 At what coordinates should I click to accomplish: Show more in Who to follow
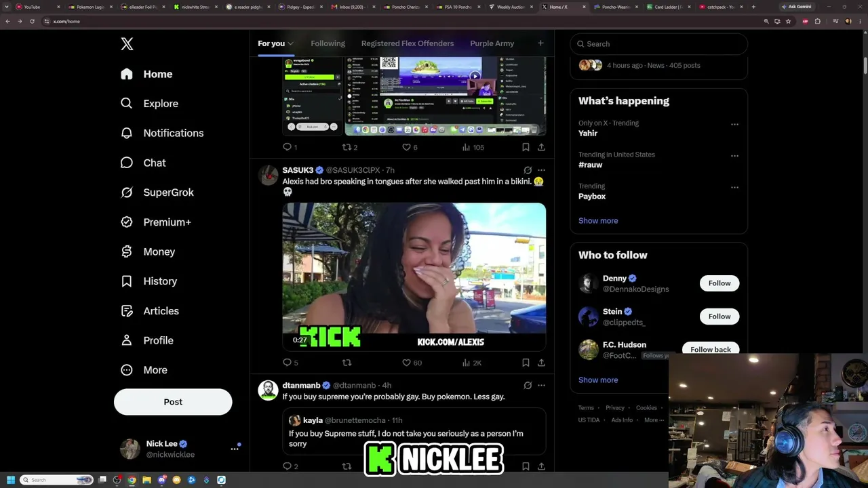point(598,380)
